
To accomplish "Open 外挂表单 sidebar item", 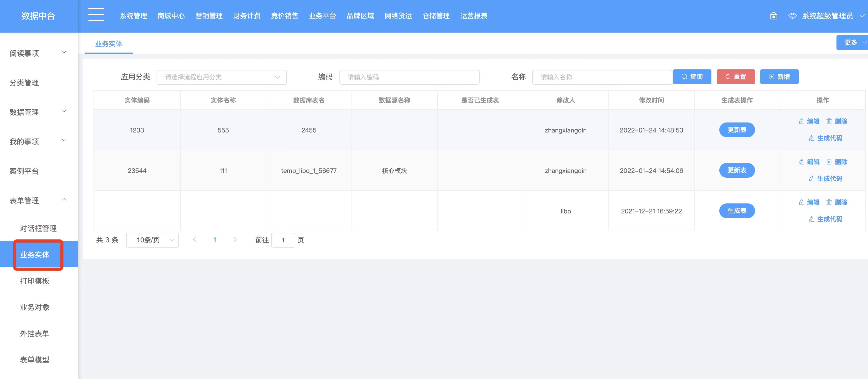I will (x=39, y=334).
